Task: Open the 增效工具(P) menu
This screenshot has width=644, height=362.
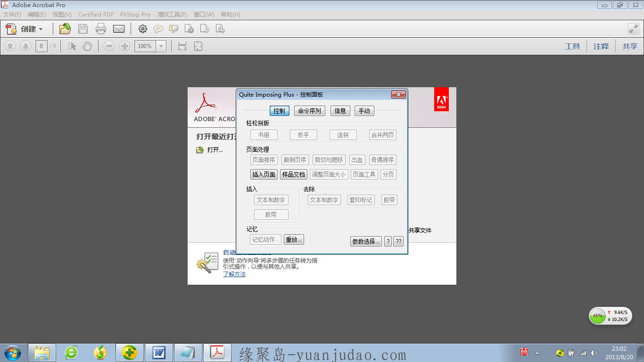Action: click(x=172, y=15)
